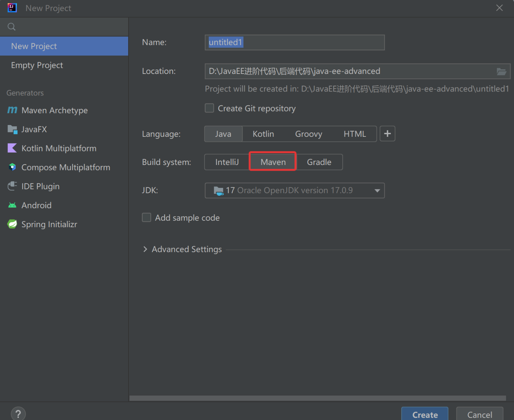Select Java as the language
514x420 pixels.
pyautogui.click(x=223, y=134)
